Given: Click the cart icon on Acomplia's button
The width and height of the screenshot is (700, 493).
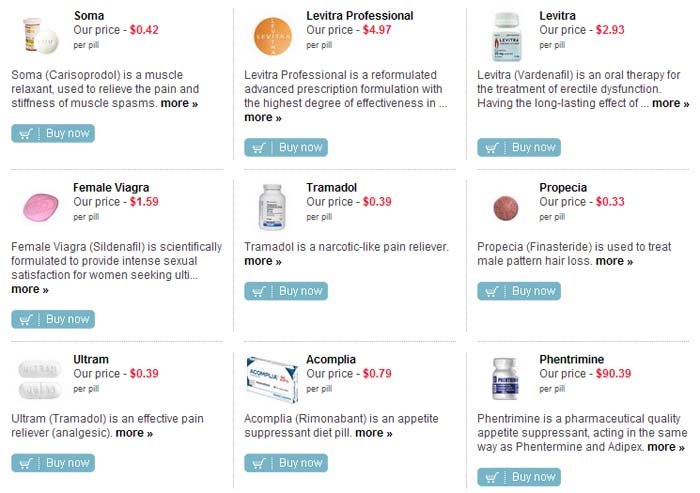Looking at the screenshot, I should [259, 463].
